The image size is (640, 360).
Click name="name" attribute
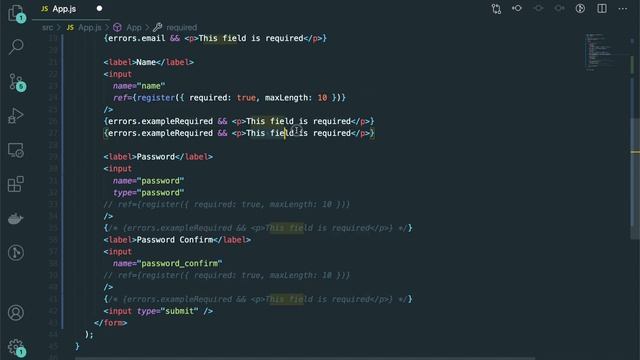click(x=139, y=86)
